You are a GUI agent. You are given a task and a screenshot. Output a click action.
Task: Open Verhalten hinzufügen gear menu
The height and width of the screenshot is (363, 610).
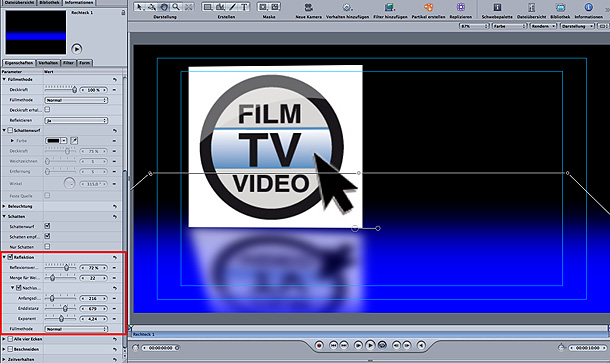click(x=347, y=7)
